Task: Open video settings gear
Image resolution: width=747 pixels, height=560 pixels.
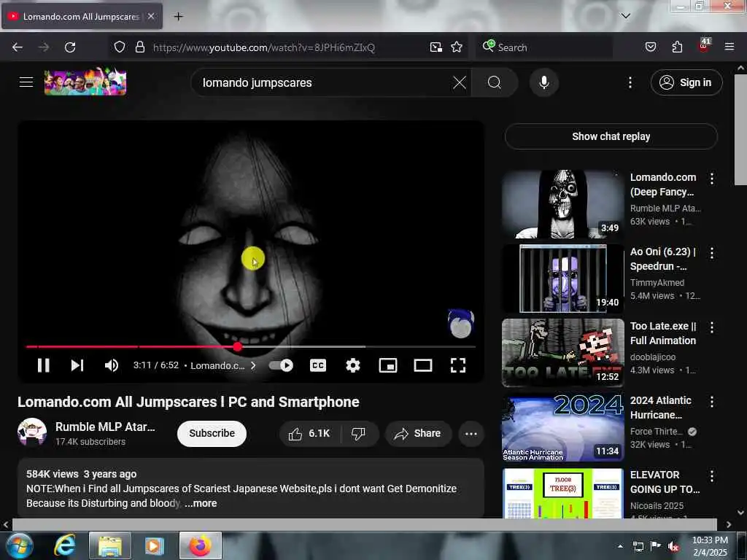Action: click(352, 365)
